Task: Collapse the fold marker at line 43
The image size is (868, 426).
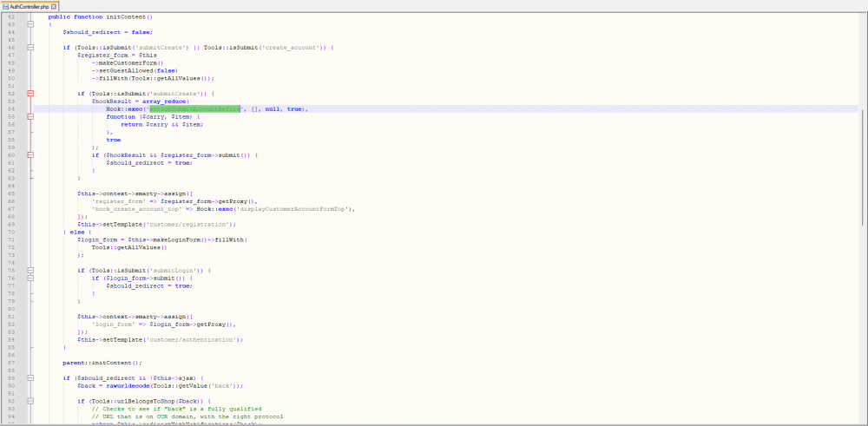Action: (x=29, y=24)
